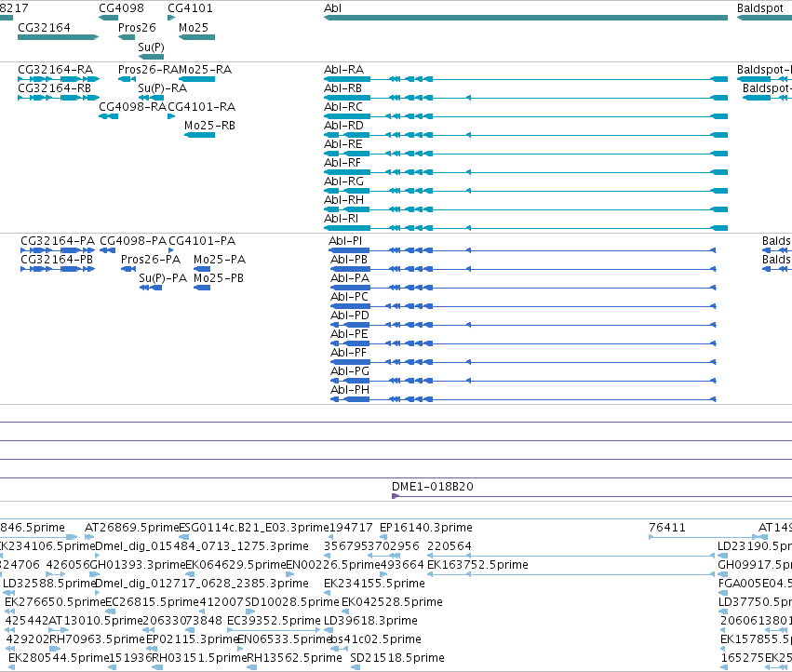Click the CG4098-PA protein label
This screenshot has width=792, height=672.
point(133,241)
